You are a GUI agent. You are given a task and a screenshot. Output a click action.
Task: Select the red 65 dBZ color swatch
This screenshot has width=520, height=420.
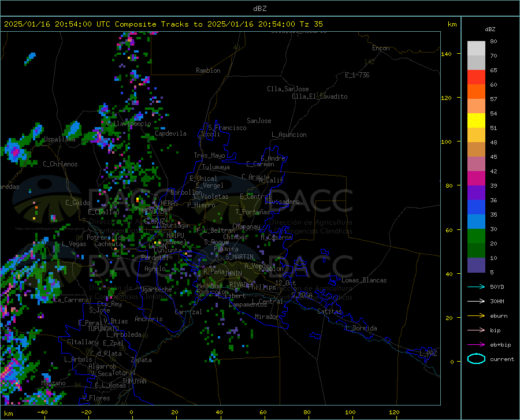[x=476, y=77]
